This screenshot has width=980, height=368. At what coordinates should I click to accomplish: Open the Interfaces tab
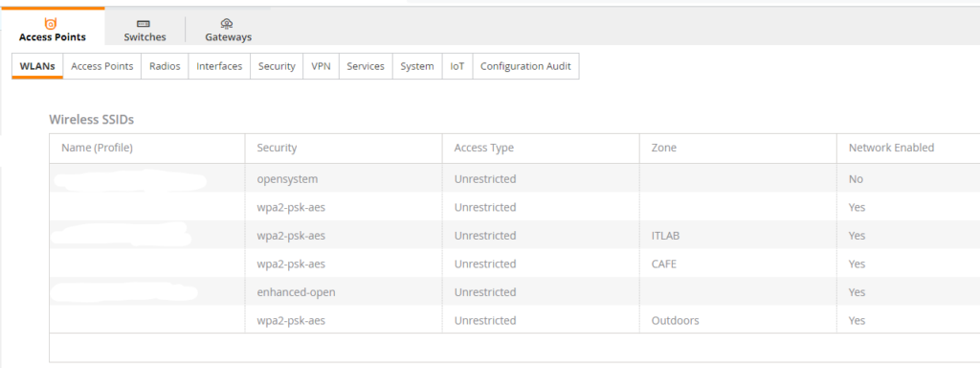click(219, 66)
